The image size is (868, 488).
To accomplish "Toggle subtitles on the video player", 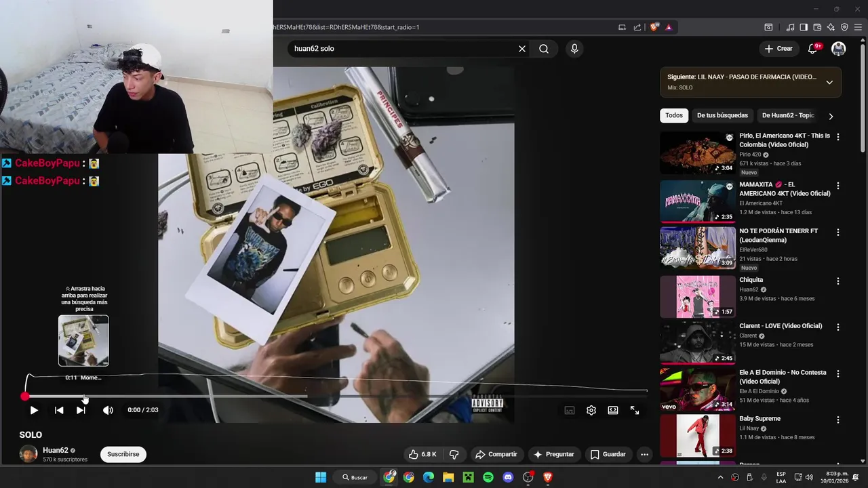I will [570, 410].
